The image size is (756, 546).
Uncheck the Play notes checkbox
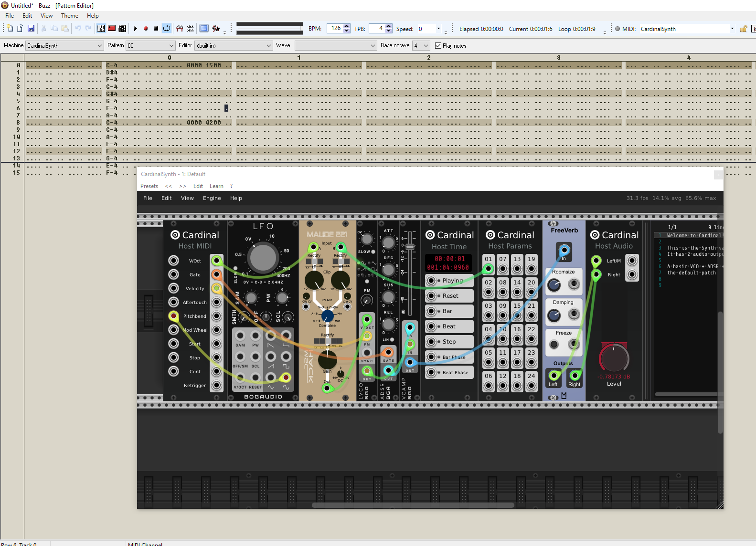point(438,46)
